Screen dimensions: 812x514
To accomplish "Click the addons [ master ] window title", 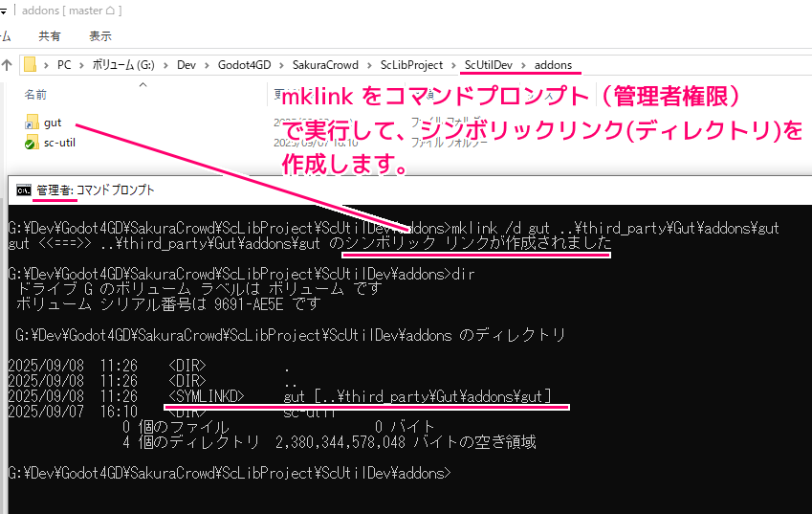I will click(72, 11).
